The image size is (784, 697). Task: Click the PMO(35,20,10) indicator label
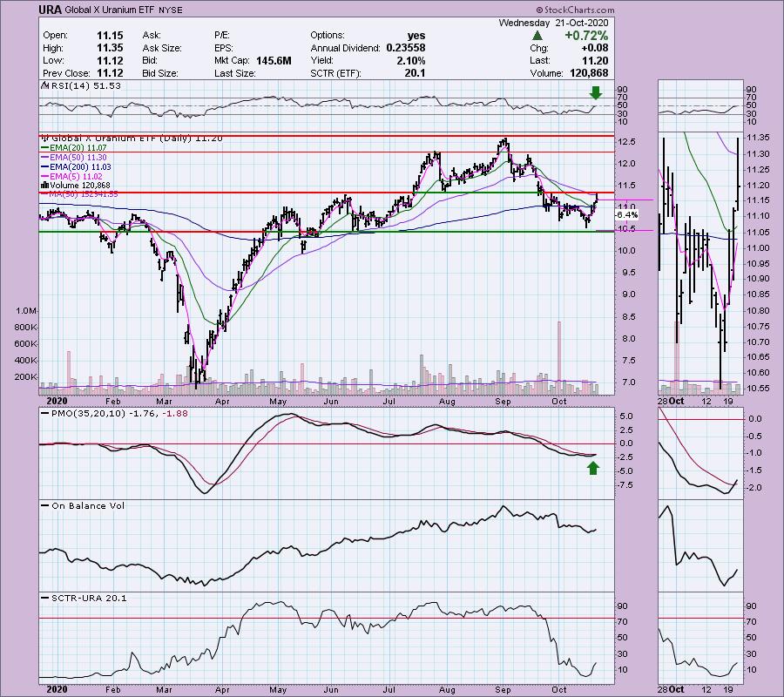pos(115,414)
